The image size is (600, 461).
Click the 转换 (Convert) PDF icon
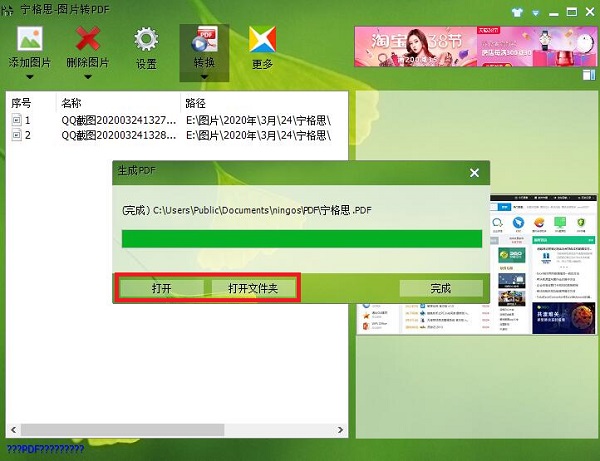pyautogui.click(x=204, y=40)
